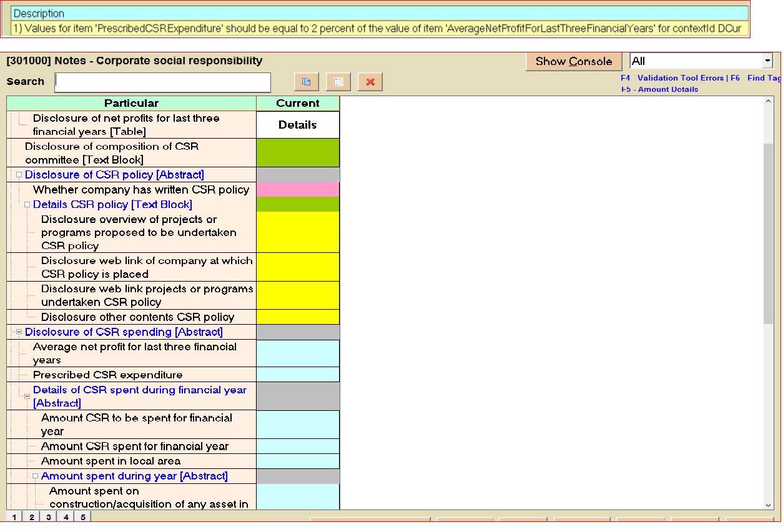
Task: Collapse Disclosure of CSR spending node
Action: [x=19, y=332]
